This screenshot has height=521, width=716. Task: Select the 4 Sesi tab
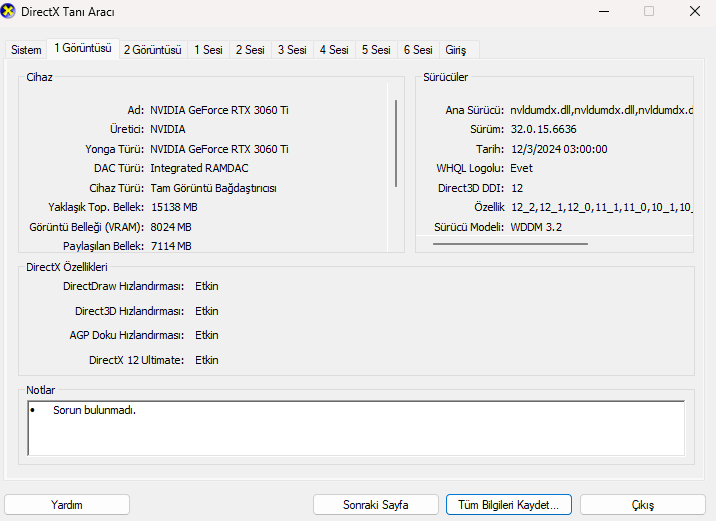tap(334, 49)
